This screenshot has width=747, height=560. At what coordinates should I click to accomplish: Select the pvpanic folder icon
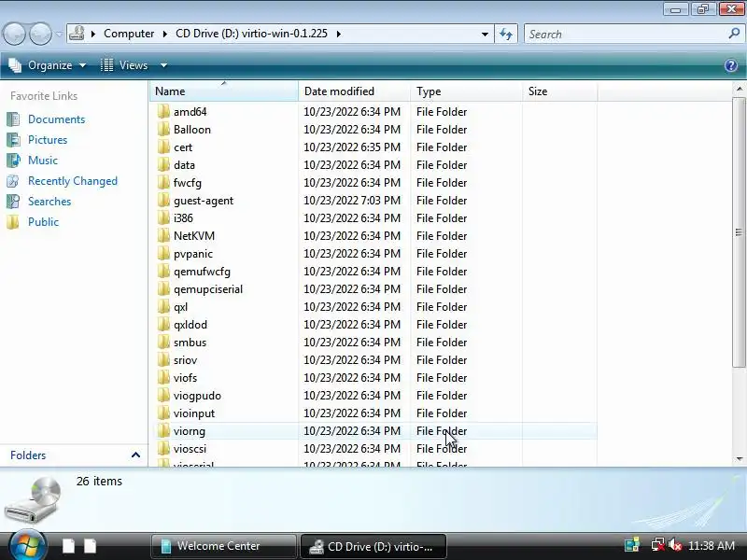pos(163,254)
